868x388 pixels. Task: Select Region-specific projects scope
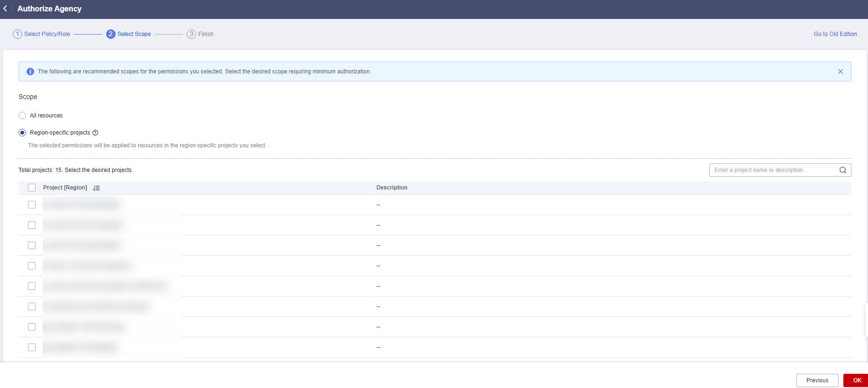tap(22, 133)
